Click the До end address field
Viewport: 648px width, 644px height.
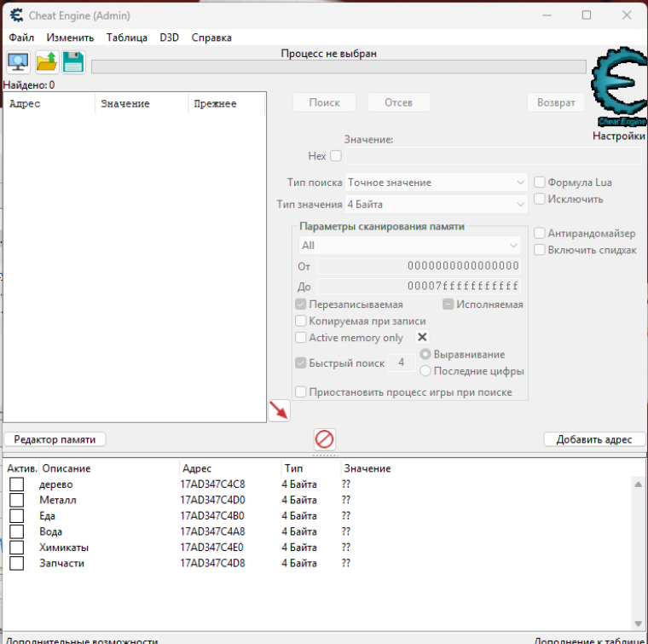tap(419, 286)
